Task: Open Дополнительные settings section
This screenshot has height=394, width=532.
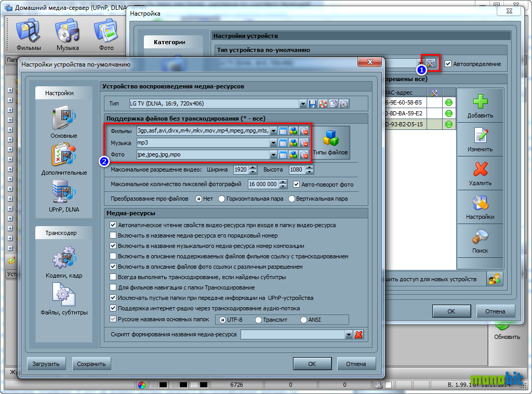Action: (64, 160)
